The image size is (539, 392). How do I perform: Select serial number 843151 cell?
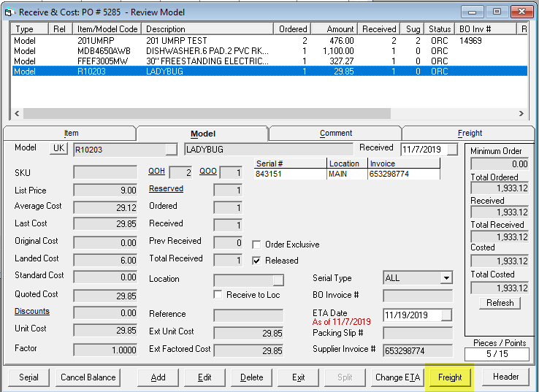pos(290,174)
